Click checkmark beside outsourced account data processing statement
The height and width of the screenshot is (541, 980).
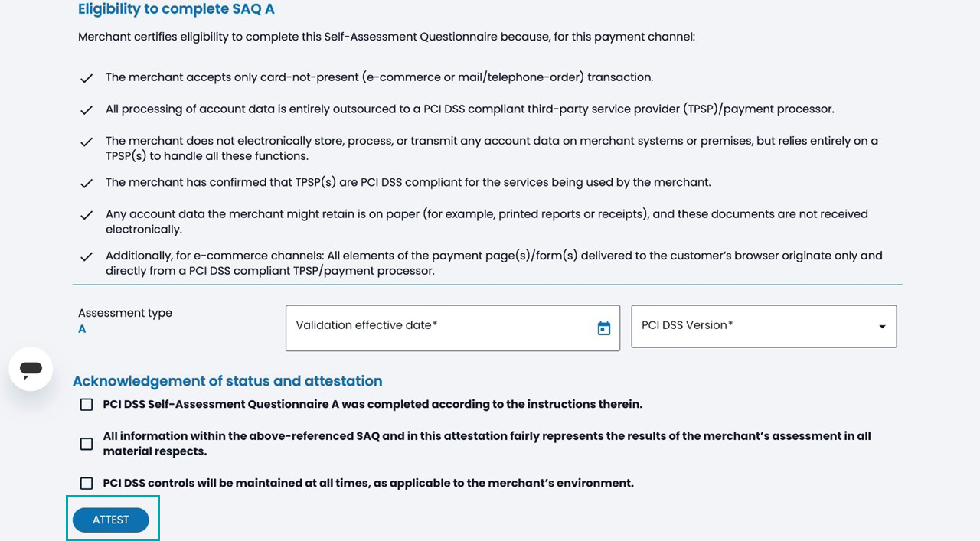(x=87, y=110)
